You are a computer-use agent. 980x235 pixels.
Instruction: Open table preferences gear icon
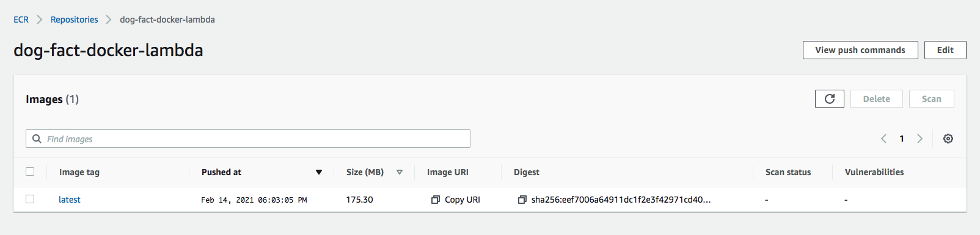tap(948, 139)
